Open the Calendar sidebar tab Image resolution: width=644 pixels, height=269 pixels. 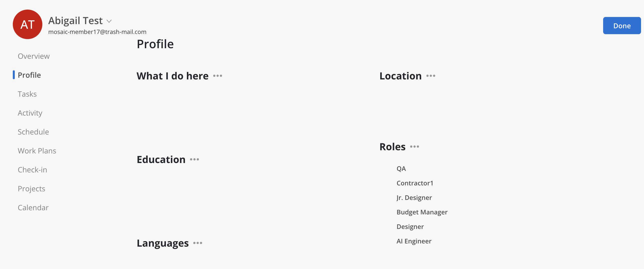point(33,208)
